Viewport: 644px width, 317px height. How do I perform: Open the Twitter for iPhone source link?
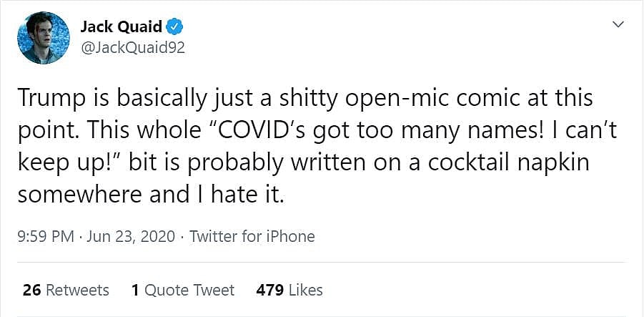point(252,236)
